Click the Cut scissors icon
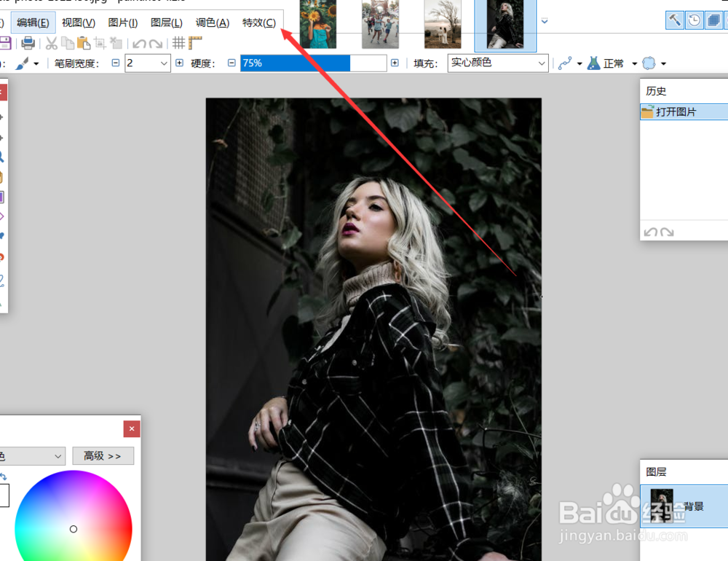728x561 pixels. pyautogui.click(x=52, y=43)
